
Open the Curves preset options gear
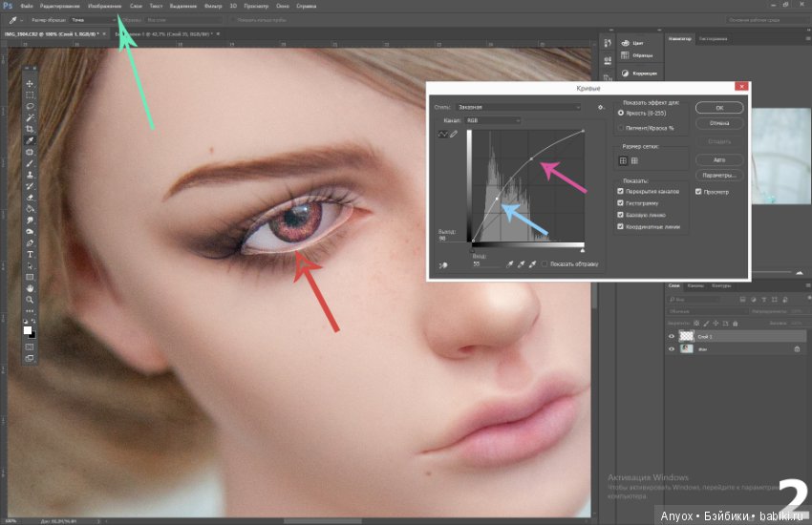pos(601,107)
